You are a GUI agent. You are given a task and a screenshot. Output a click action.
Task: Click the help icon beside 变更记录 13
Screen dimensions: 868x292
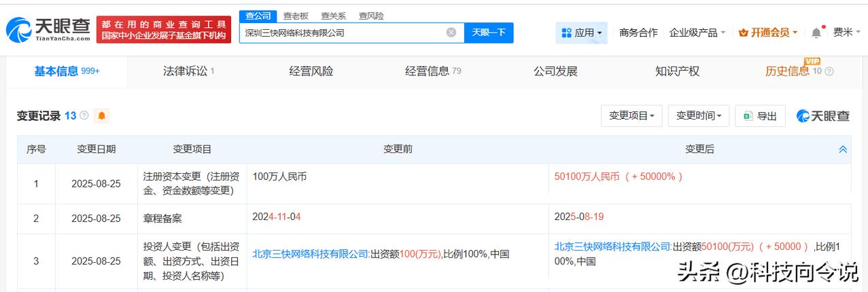(x=84, y=116)
